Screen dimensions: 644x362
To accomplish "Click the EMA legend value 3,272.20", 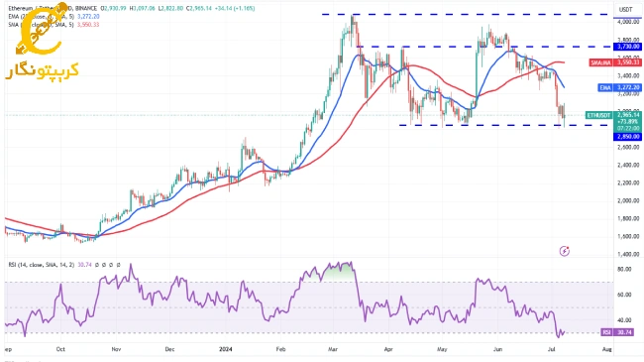I will (88, 17).
